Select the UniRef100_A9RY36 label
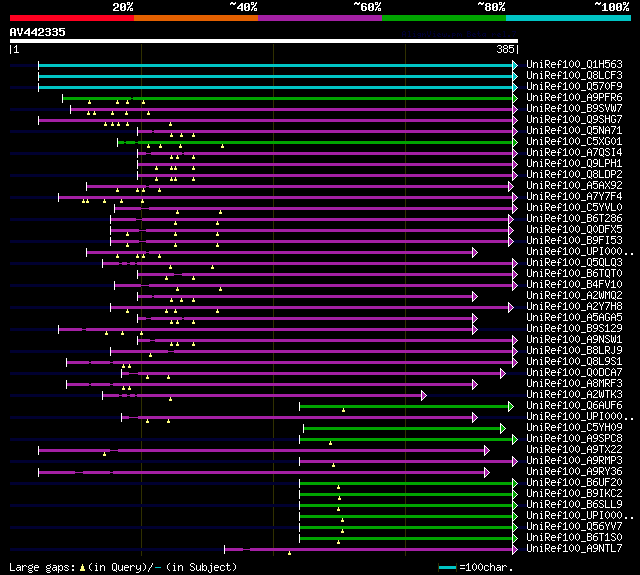640x575 pixels. coord(574,472)
